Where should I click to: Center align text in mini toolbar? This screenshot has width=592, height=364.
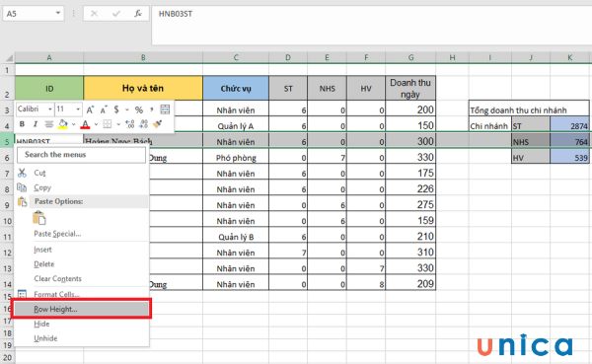click(x=48, y=124)
